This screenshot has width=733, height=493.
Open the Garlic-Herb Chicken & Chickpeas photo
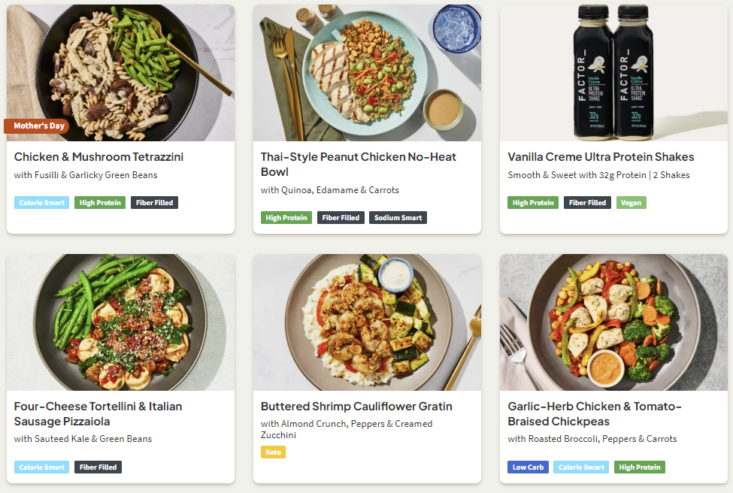pos(613,322)
